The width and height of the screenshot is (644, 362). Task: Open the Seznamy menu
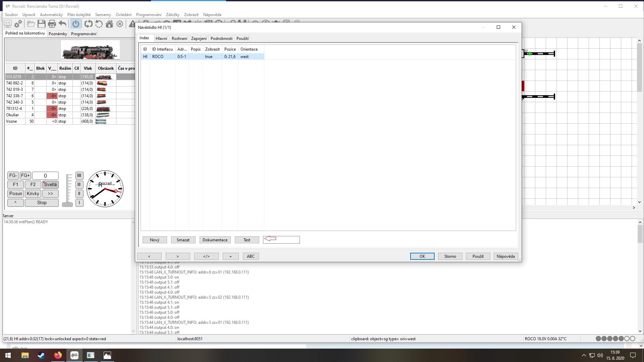tap(103, 15)
